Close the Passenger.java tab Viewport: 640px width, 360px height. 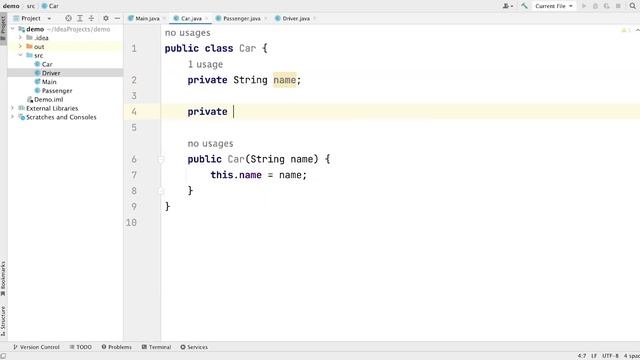point(265,18)
